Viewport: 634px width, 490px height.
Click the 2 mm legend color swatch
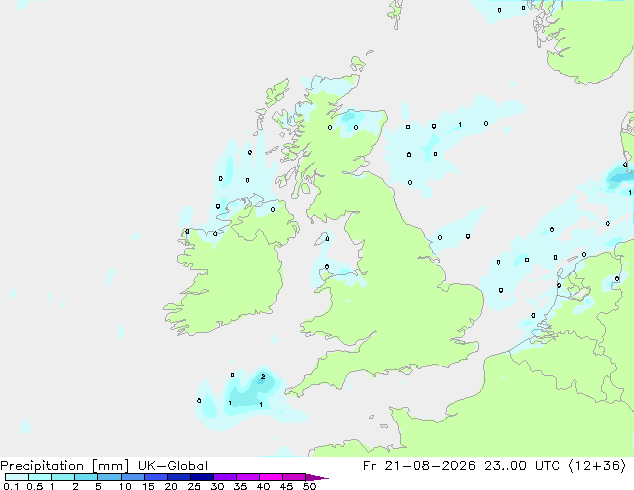pyautogui.click(x=86, y=477)
